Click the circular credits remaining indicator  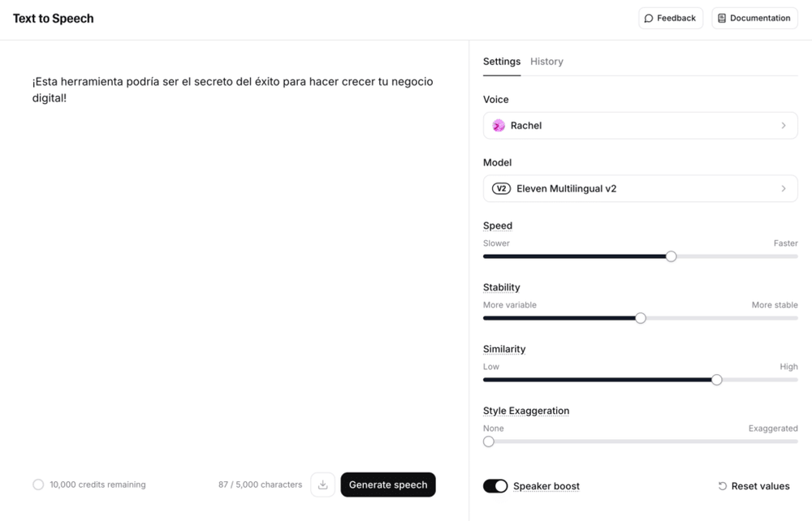(38, 484)
